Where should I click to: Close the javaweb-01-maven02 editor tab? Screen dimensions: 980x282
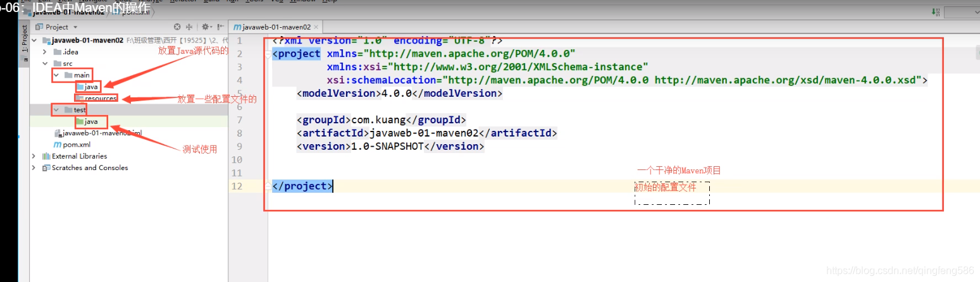click(317, 27)
